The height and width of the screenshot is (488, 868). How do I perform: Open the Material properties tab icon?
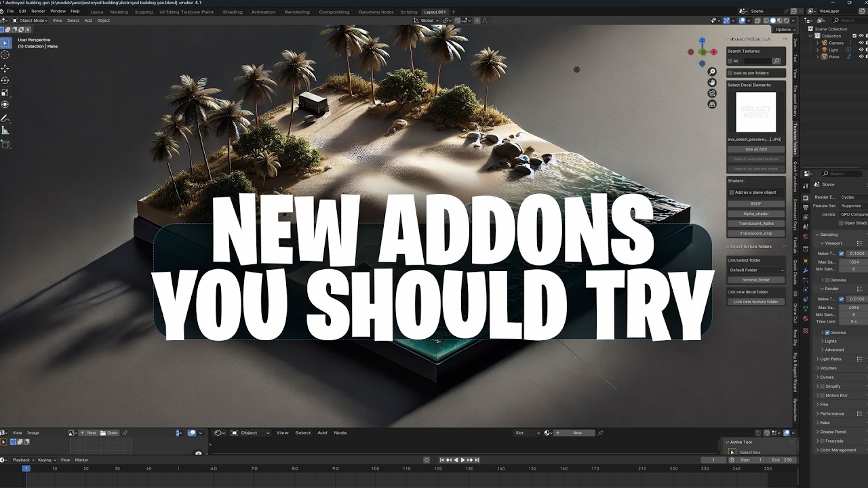[806, 318]
